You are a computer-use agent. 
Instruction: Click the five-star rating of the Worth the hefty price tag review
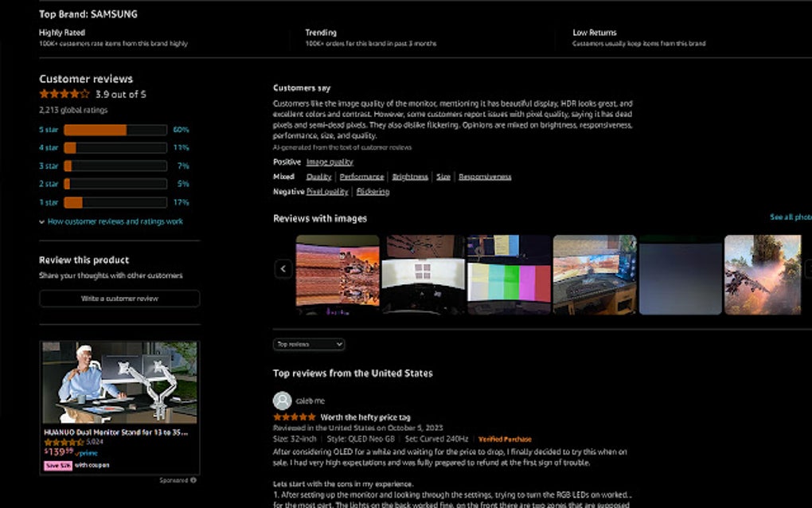pyautogui.click(x=294, y=417)
